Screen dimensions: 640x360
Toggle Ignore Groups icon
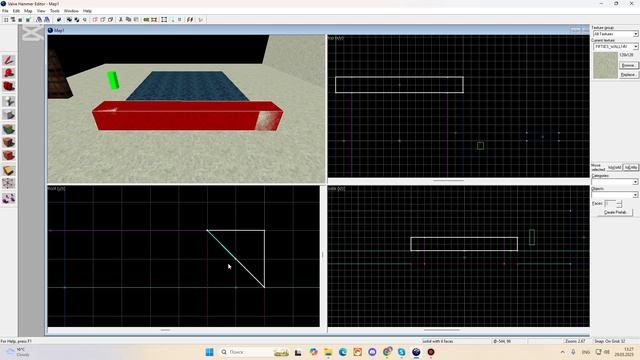click(x=85, y=20)
